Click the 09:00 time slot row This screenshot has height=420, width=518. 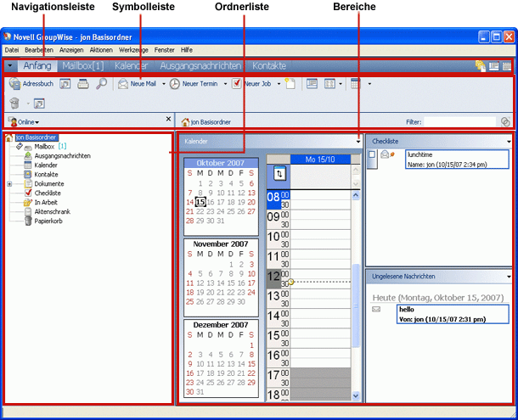click(x=320, y=215)
